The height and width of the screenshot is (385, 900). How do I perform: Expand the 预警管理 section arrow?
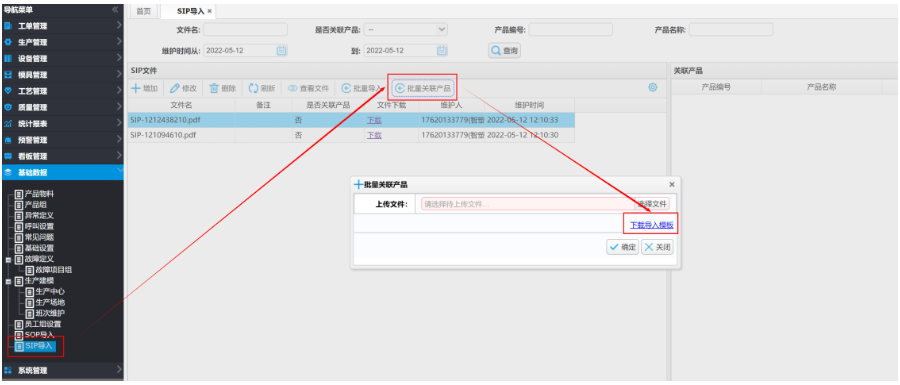pyautogui.click(x=118, y=139)
